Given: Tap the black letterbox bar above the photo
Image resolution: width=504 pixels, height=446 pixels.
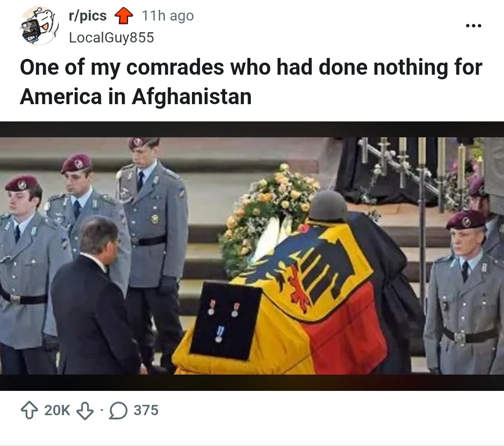Looking at the screenshot, I should point(252,129).
